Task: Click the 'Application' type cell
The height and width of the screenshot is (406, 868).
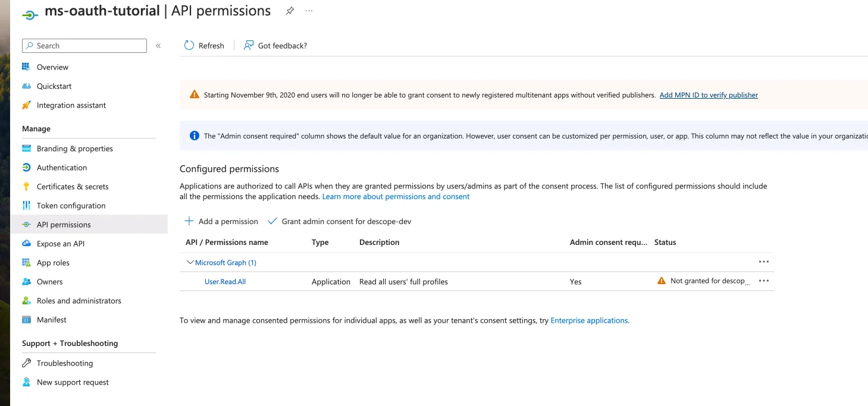Action: tap(331, 282)
